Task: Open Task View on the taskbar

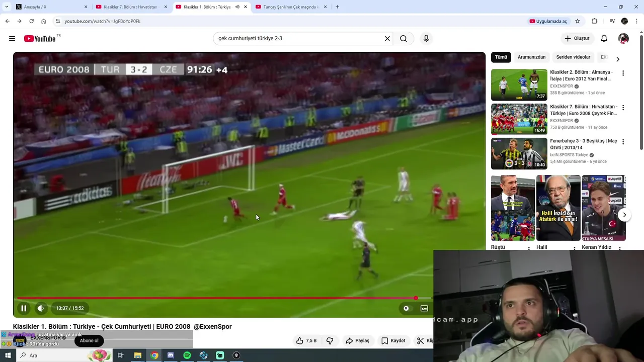Action: [x=121, y=355]
